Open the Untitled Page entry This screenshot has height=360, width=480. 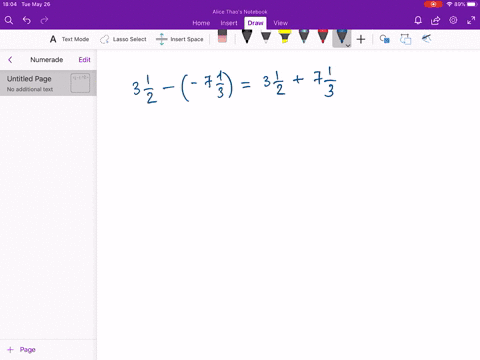[48, 83]
